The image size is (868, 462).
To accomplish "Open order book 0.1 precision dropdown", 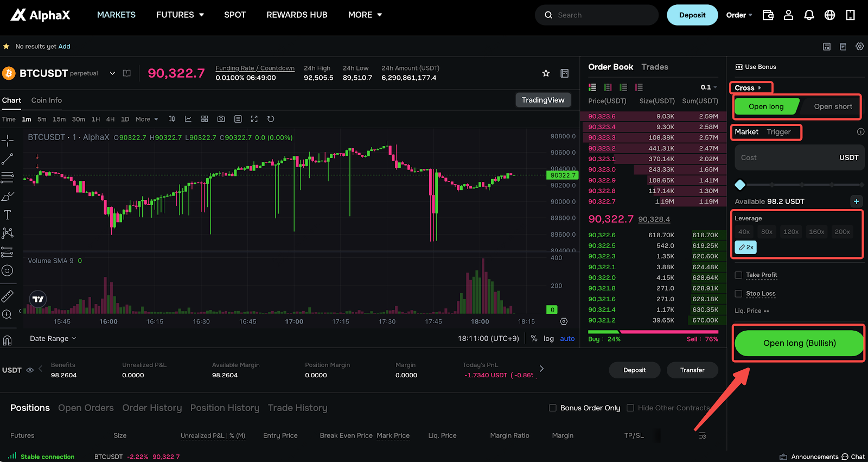I will (709, 87).
